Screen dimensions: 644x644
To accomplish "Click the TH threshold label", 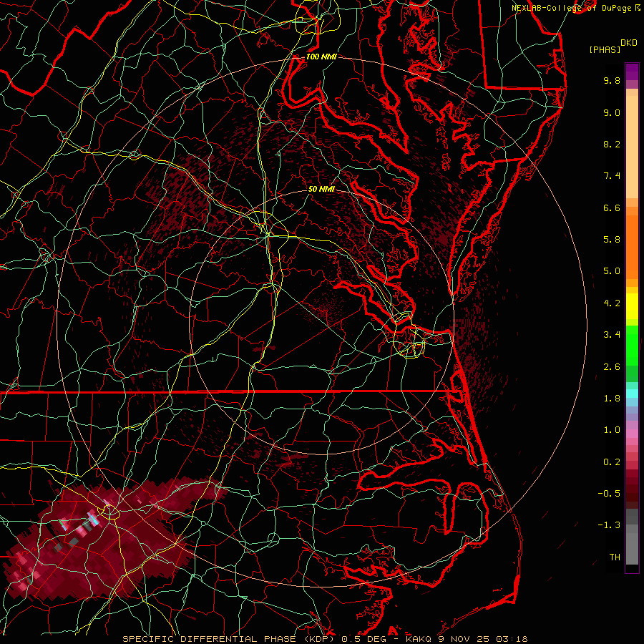I will [615, 557].
